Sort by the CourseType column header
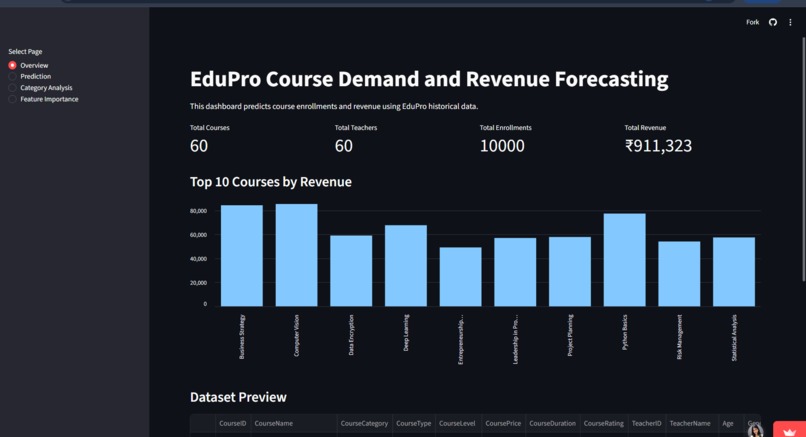 (414, 424)
